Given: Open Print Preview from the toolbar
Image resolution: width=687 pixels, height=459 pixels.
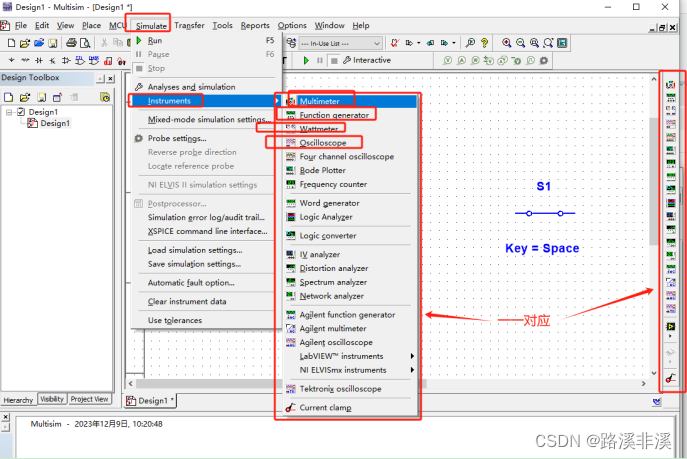Looking at the screenshot, I should tap(85, 43).
